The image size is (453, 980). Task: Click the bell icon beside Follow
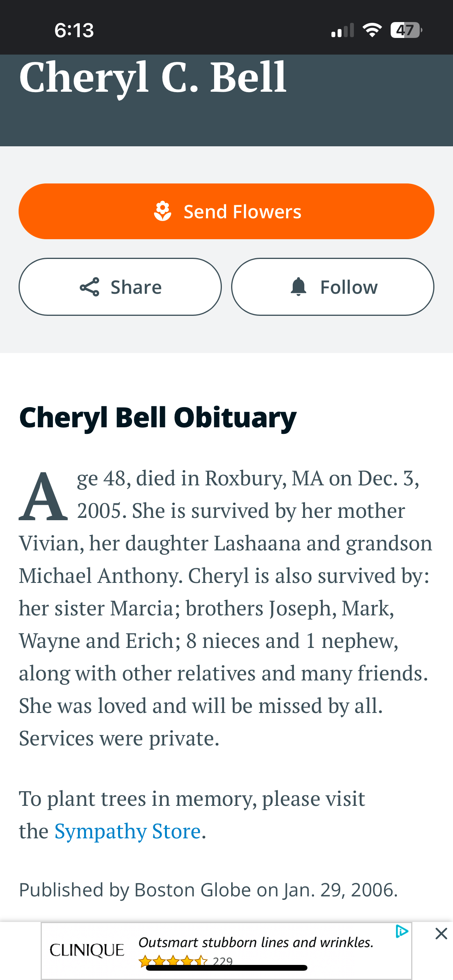click(299, 287)
